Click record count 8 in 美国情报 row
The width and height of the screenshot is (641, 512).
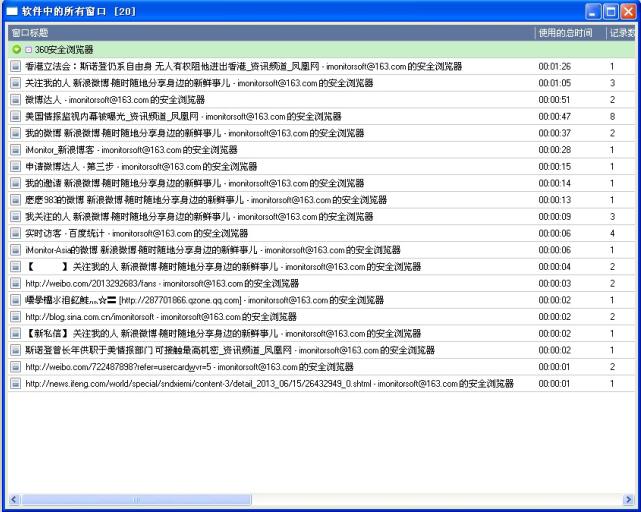tap(612, 117)
